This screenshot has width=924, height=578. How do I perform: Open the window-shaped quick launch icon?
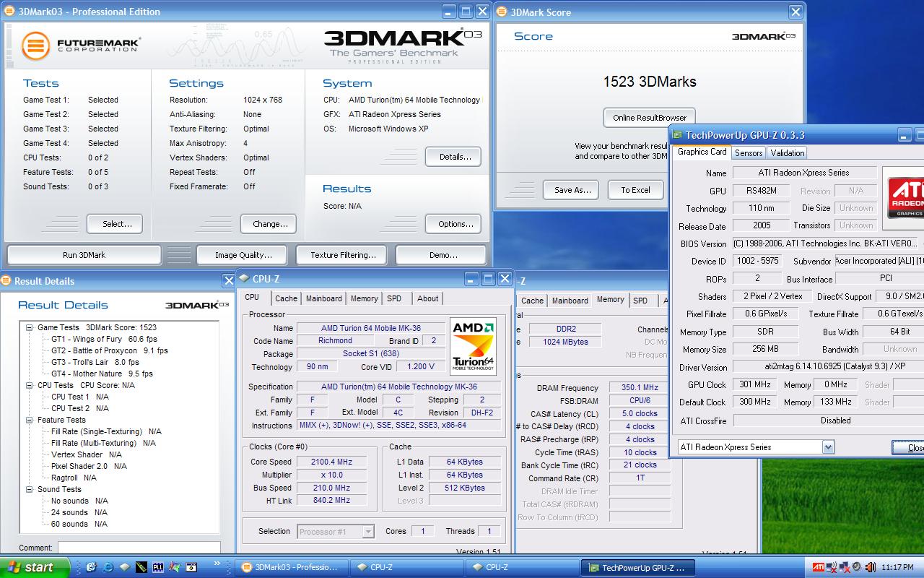point(191,567)
